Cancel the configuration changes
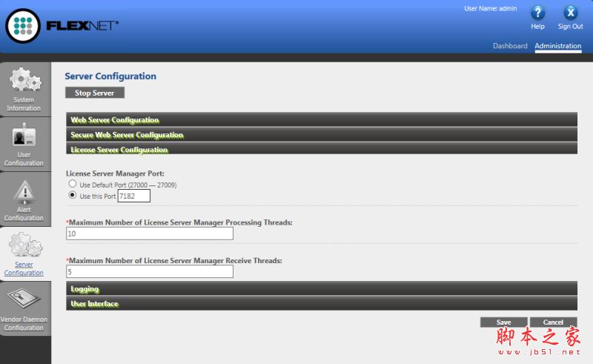The height and width of the screenshot is (364, 593). point(553,322)
